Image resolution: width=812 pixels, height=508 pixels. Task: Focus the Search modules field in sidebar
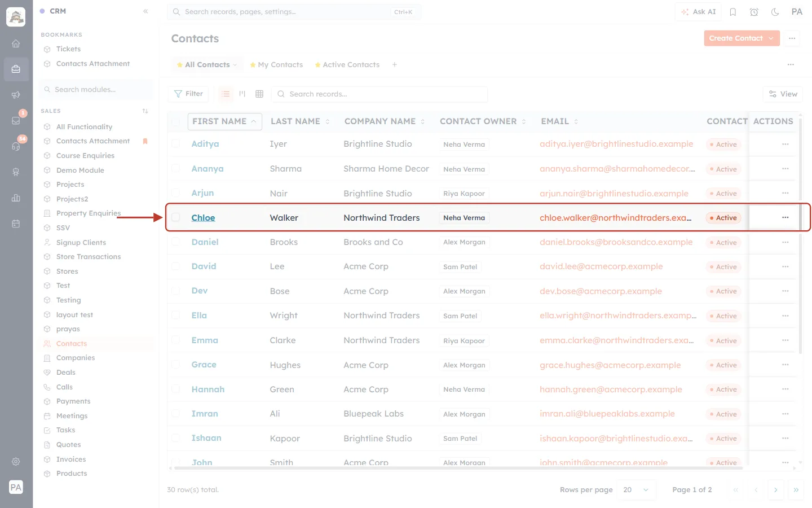[x=96, y=90]
